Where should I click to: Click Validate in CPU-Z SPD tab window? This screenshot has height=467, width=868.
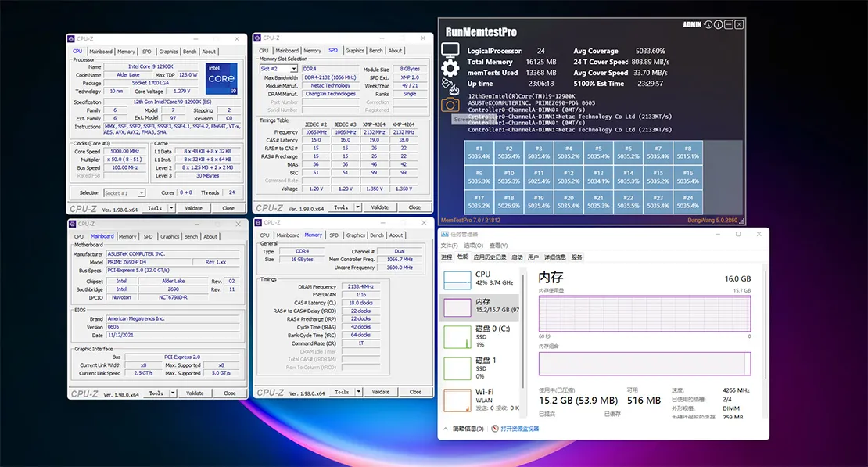pos(379,207)
